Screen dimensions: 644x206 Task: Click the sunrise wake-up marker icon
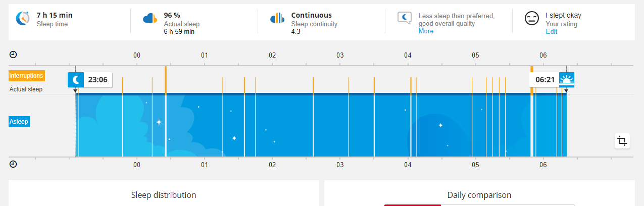coord(566,80)
